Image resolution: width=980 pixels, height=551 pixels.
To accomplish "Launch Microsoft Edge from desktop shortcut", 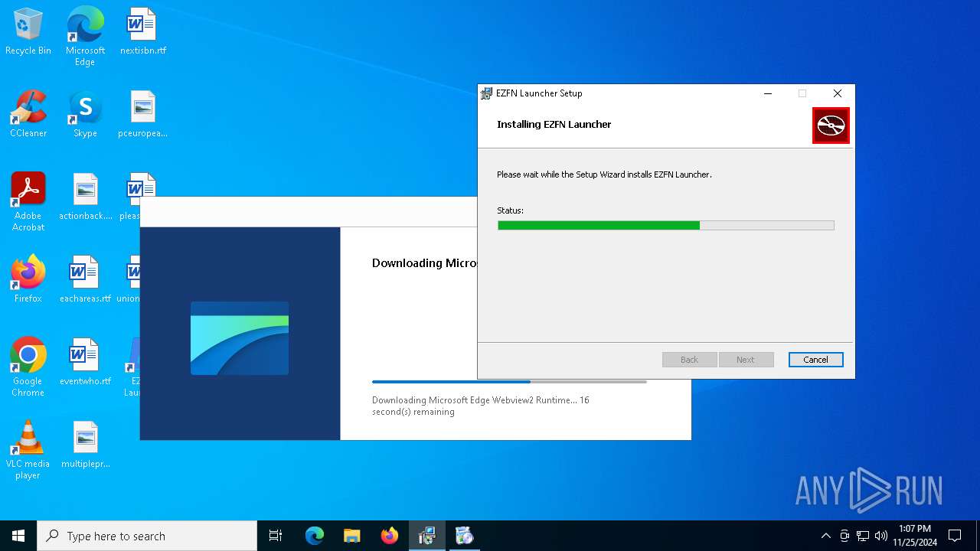I will (x=85, y=36).
